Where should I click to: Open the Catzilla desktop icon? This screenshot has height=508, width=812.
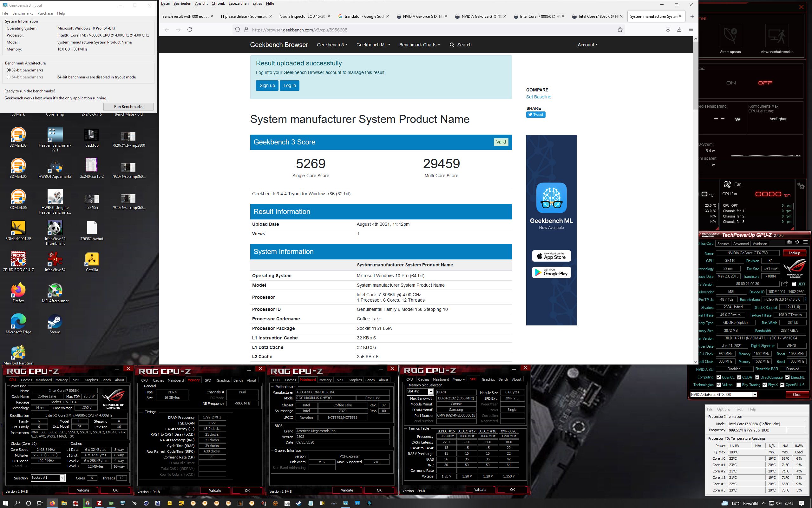[x=92, y=262]
